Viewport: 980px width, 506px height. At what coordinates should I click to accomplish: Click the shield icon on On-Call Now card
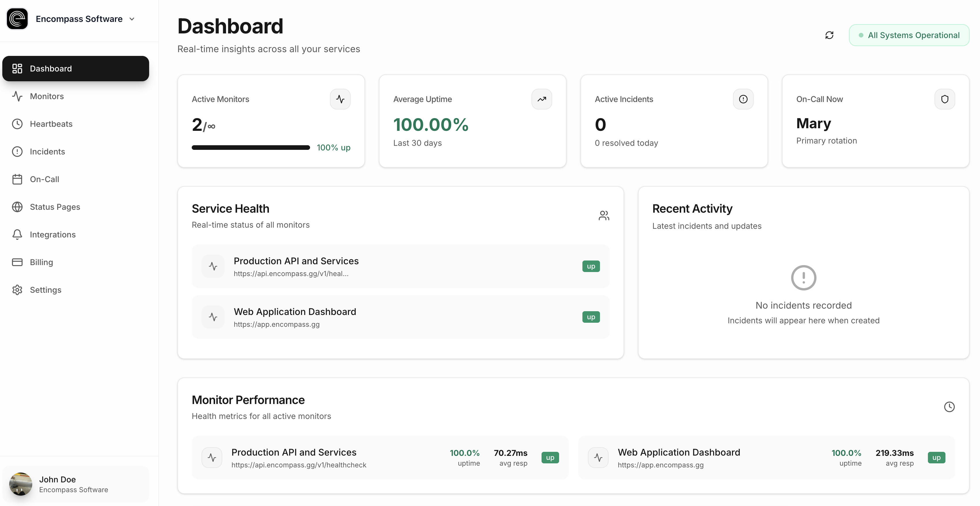pos(944,99)
